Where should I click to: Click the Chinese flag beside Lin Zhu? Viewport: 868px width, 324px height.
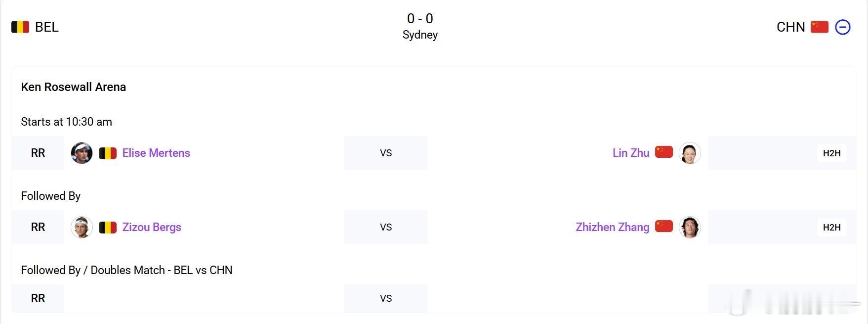click(664, 152)
